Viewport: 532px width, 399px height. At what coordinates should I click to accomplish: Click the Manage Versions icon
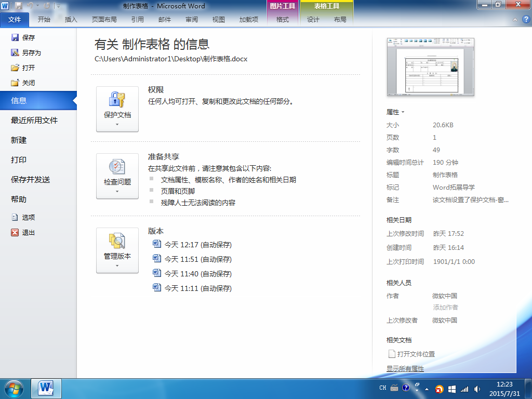point(117,241)
